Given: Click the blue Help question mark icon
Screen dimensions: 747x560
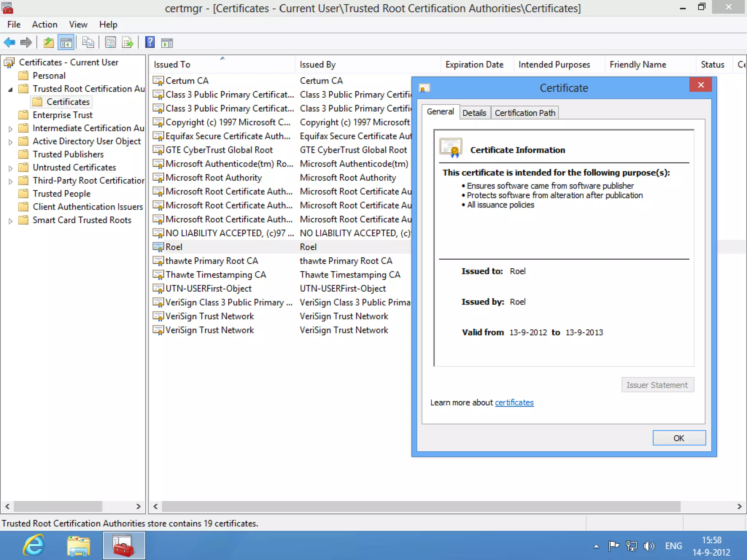Looking at the screenshot, I should point(150,43).
